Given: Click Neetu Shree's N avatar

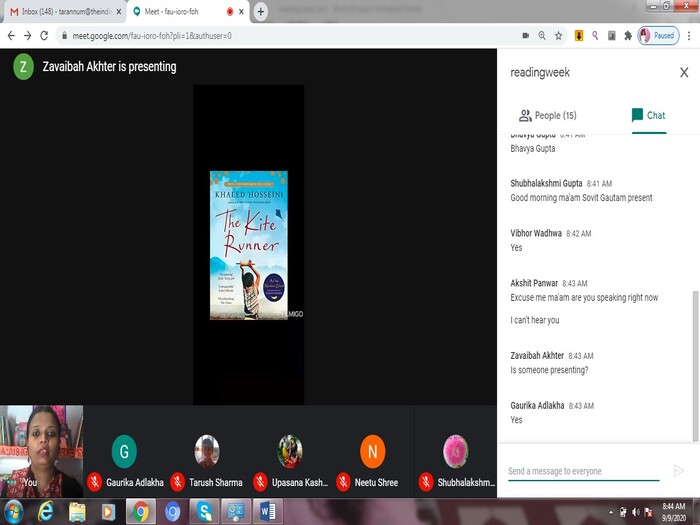Looking at the screenshot, I should coord(372,451).
